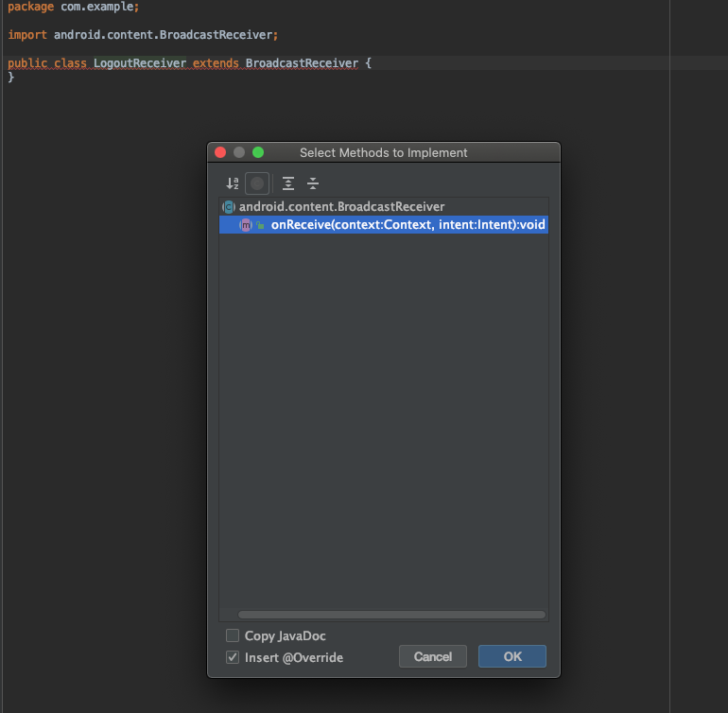Click the Show Classes toolbar button

[x=257, y=183]
